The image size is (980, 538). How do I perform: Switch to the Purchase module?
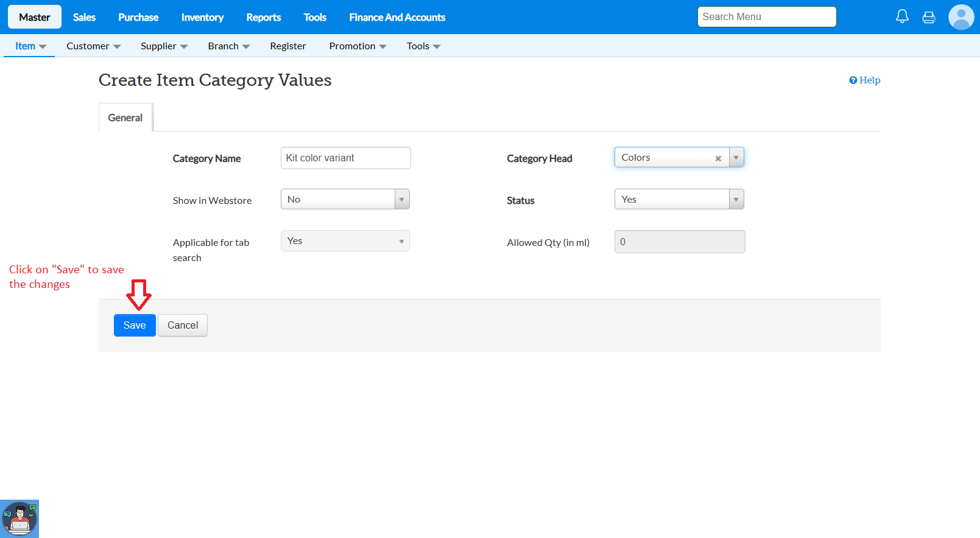tap(138, 17)
